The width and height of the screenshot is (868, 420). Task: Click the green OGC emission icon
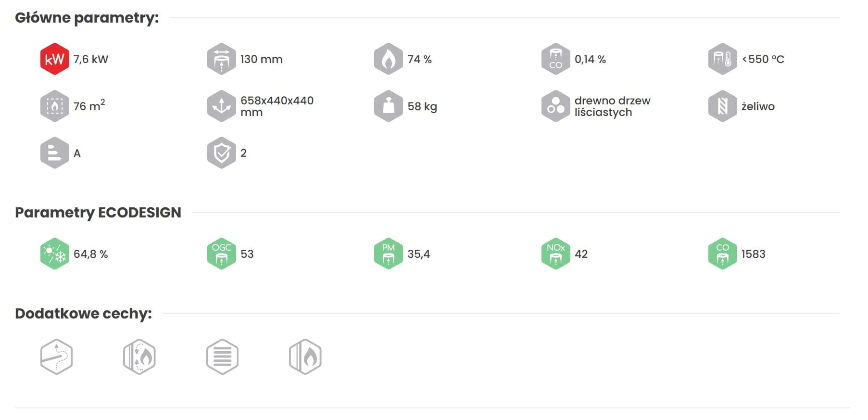click(221, 254)
